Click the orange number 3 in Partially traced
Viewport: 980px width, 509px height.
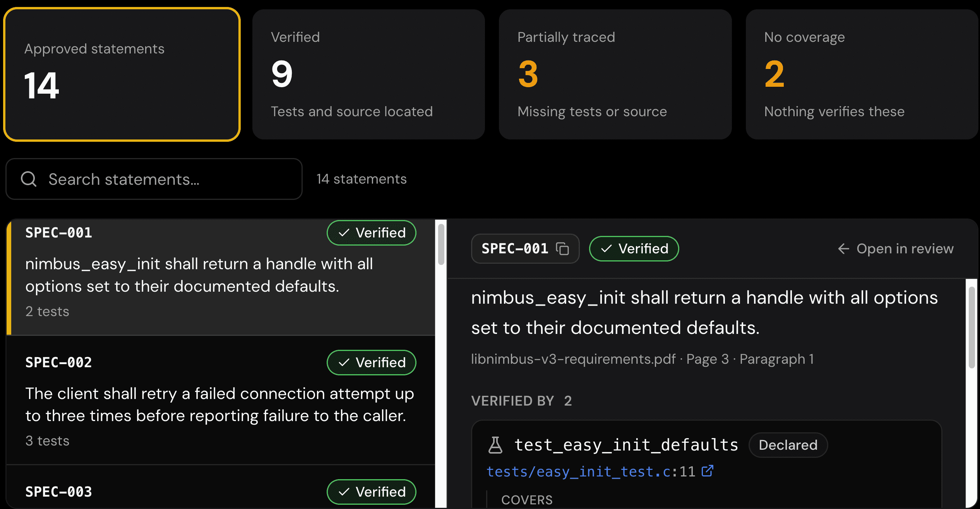click(528, 74)
